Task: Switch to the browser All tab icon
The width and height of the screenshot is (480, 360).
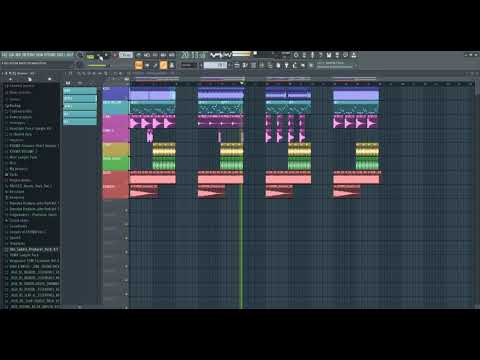Action: (11, 79)
